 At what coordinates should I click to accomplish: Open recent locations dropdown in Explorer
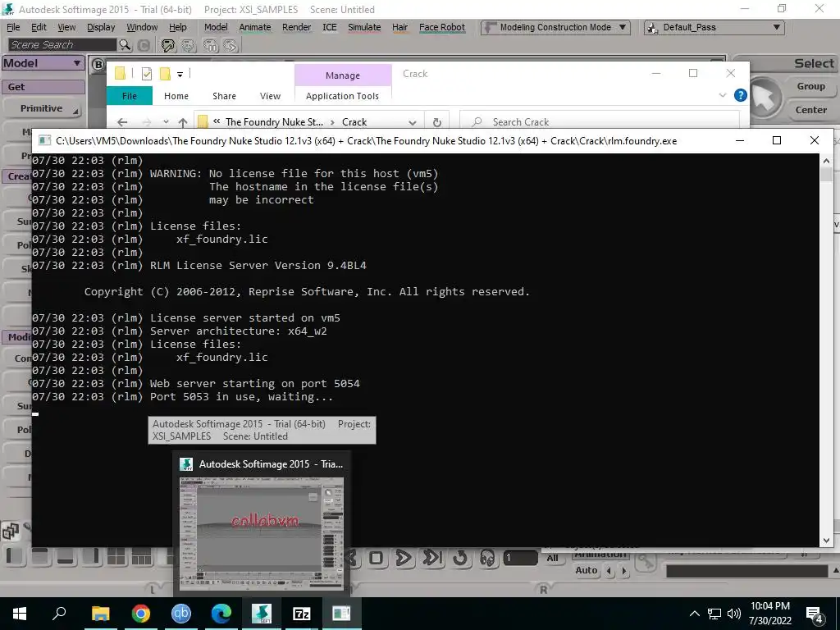pos(166,122)
